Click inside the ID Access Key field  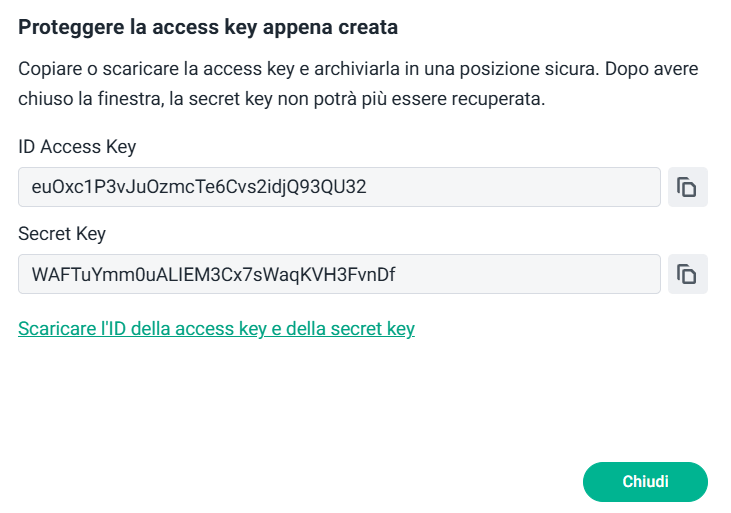point(339,187)
